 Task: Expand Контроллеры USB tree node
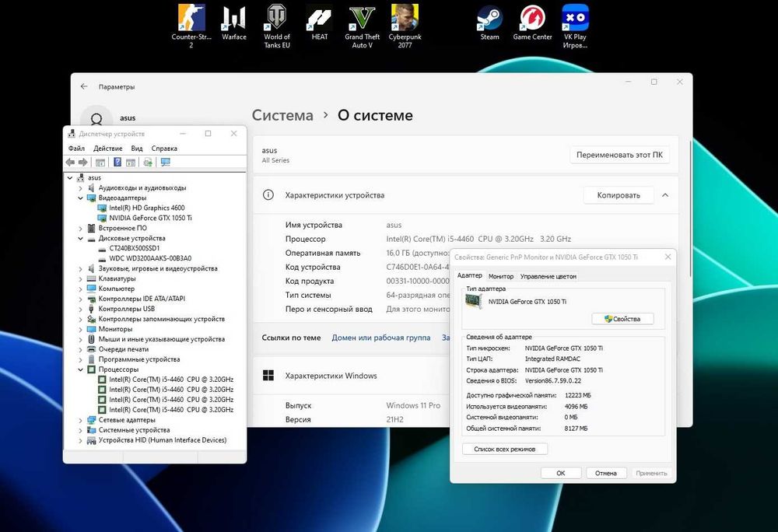pyautogui.click(x=80, y=309)
